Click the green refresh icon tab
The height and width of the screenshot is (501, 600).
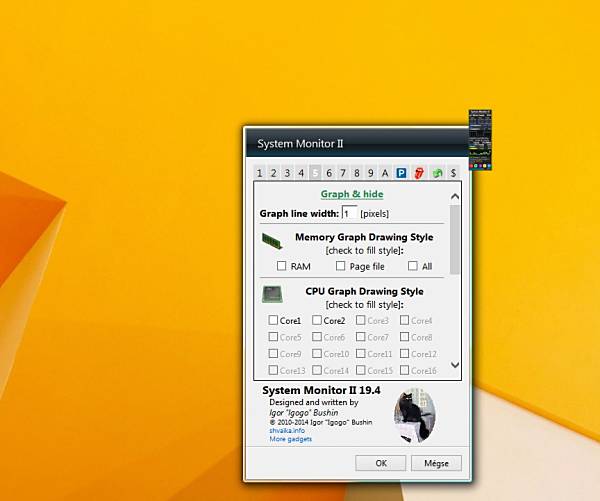point(437,173)
